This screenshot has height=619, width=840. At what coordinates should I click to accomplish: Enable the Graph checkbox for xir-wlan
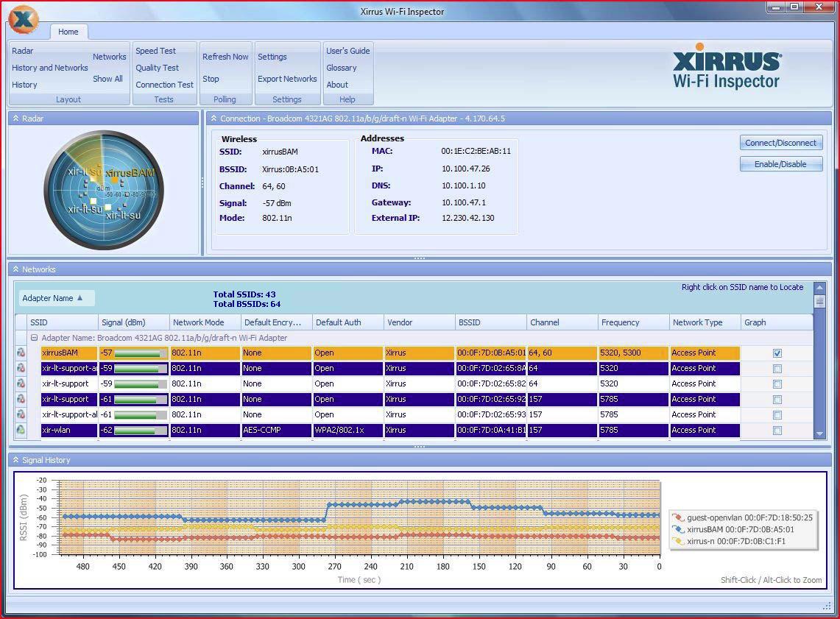pos(777,431)
